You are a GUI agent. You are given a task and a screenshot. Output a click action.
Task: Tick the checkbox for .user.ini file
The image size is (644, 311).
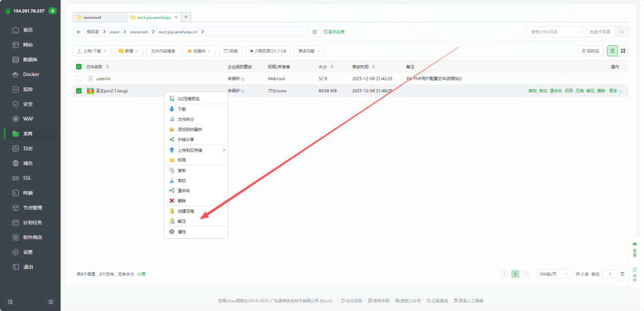pyautogui.click(x=79, y=79)
